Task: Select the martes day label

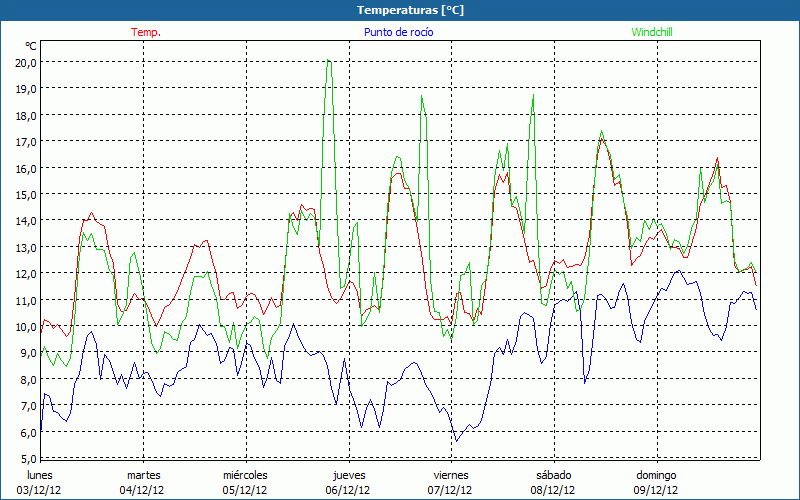Action: point(143,475)
